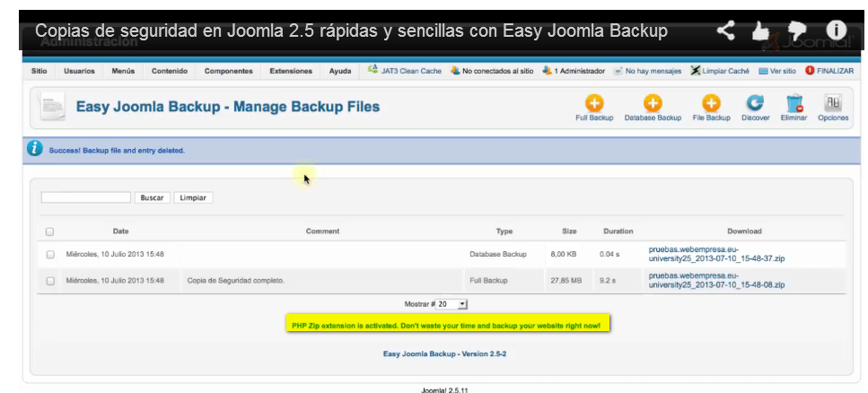Open the Ayuda menu
Screen dimensions: 868x393
[x=340, y=71]
